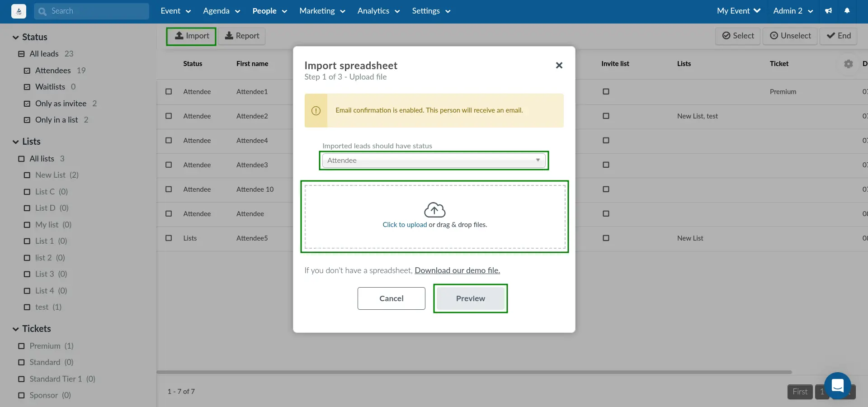Click the info icon in the email confirmation notice
868x407 pixels.
316,110
